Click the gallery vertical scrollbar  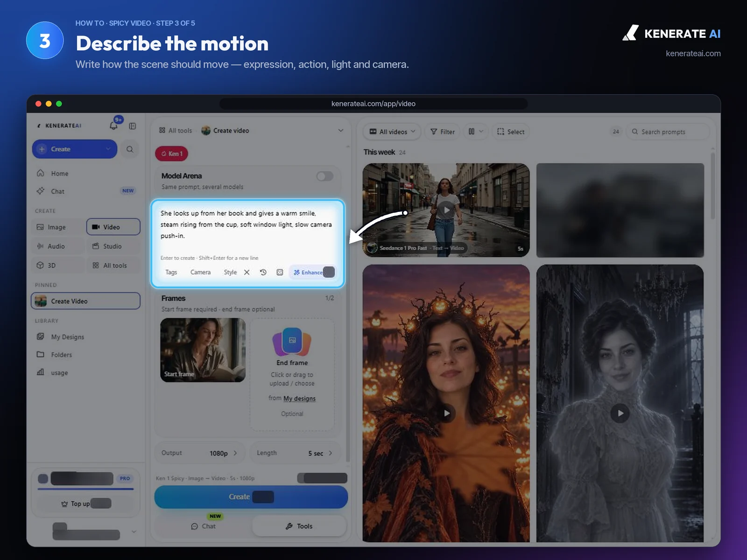pyautogui.click(x=712, y=187)
